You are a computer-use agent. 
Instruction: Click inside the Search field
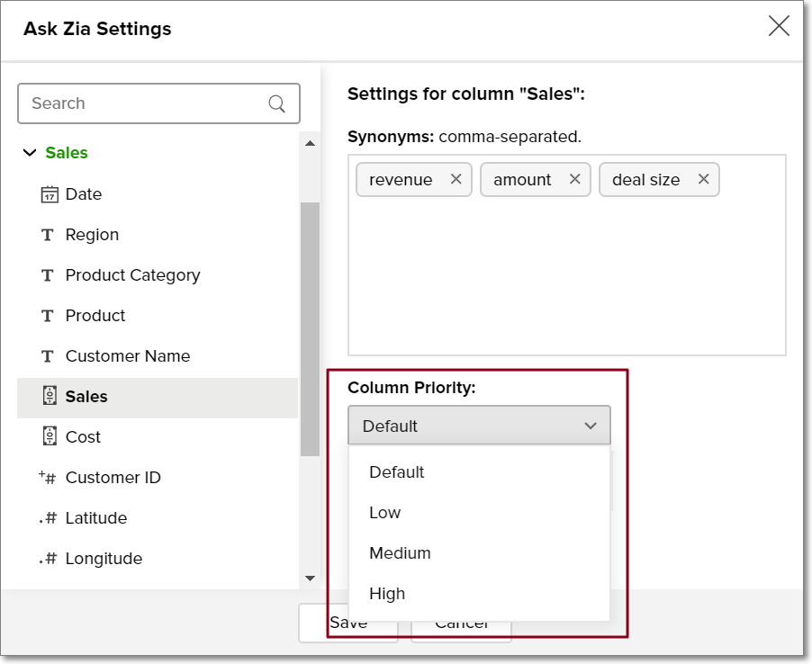tap(144, 103)
